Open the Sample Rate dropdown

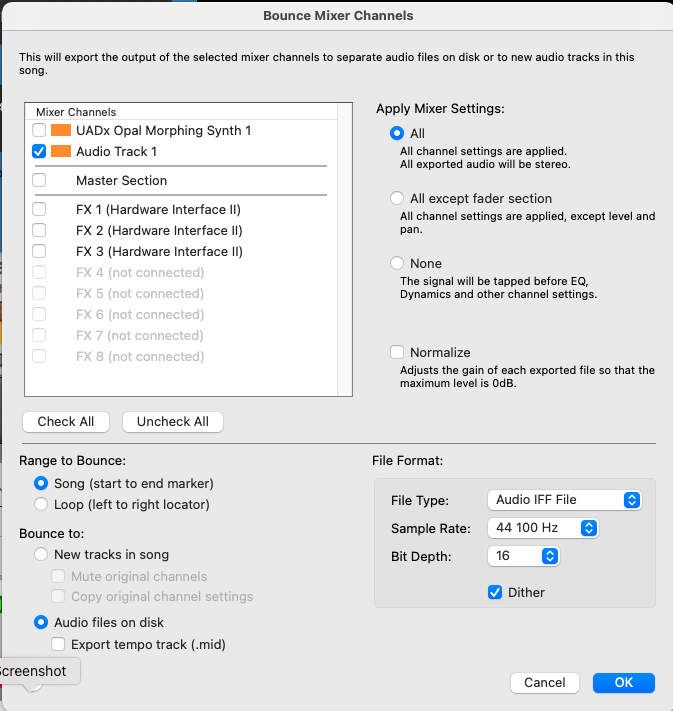543,527
